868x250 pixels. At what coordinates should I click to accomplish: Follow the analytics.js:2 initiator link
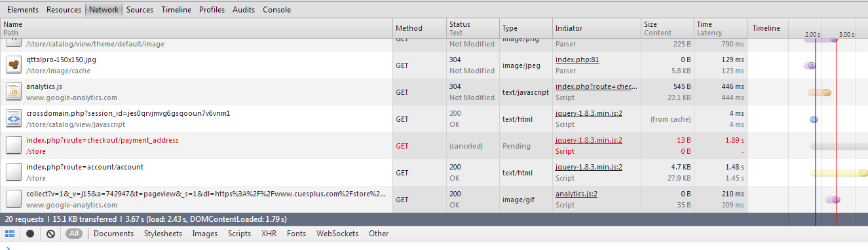click(576, 194)
